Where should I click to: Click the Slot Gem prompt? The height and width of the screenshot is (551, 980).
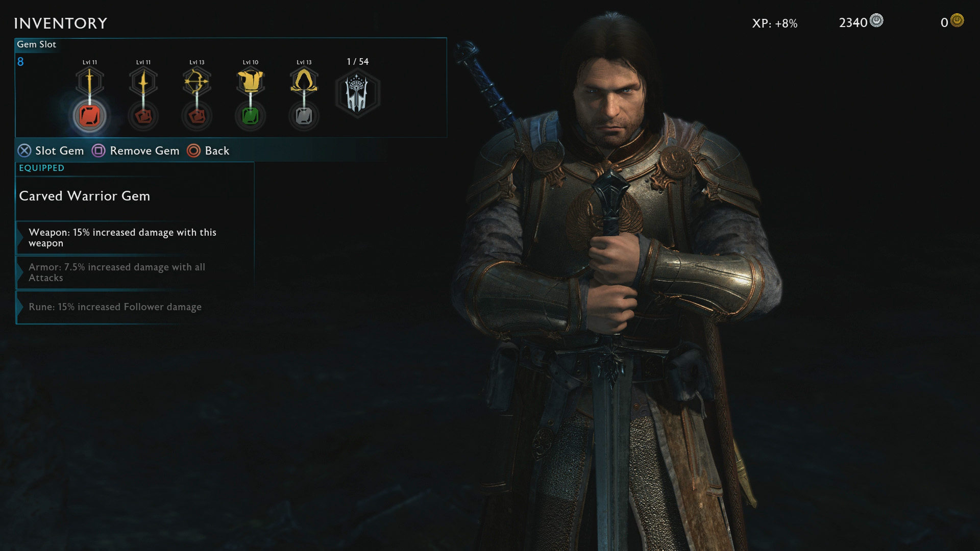pyautogui.click(x=51, y=151)
